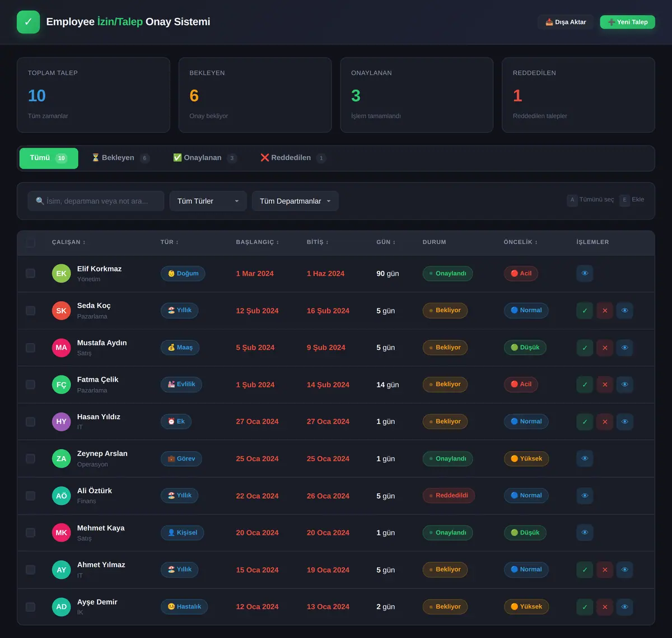
Task: Reject Seda Koç's request with the X icon
Action: [x=605, y=311]
